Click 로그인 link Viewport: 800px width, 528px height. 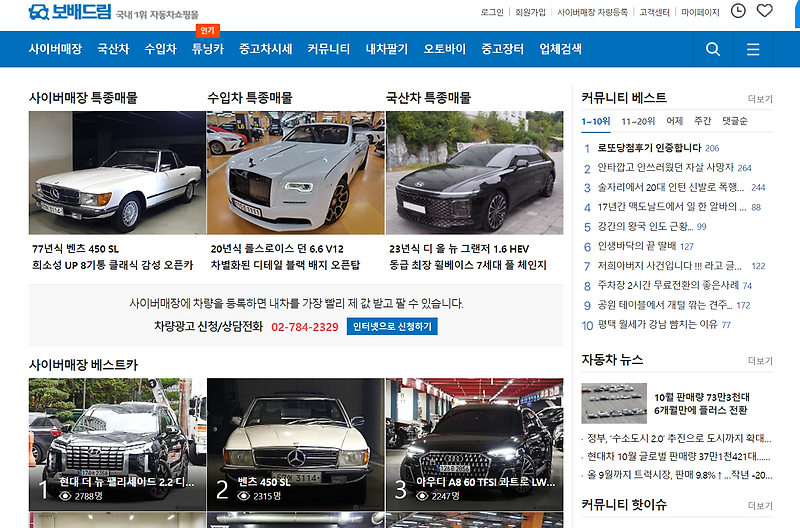click(x=492, y=12)
